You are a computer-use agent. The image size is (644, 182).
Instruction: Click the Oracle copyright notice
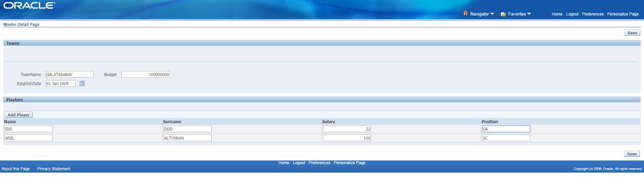pos(608,170)
